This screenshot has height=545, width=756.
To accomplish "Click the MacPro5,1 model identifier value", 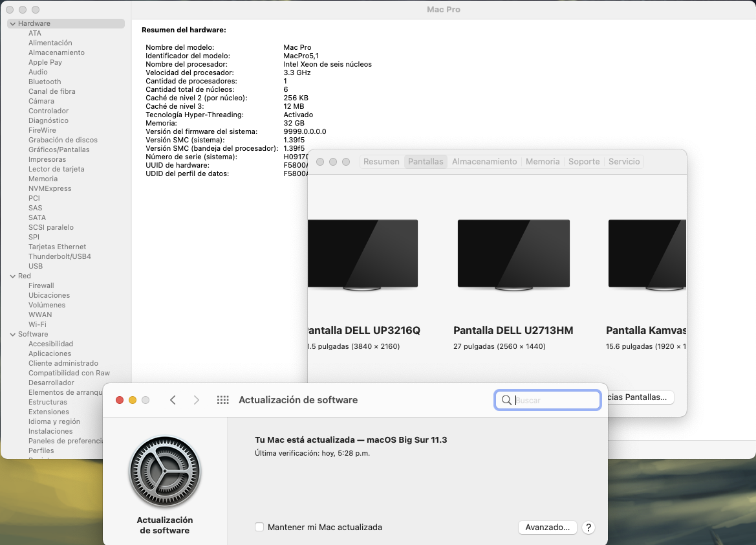I will coord(301,56).
